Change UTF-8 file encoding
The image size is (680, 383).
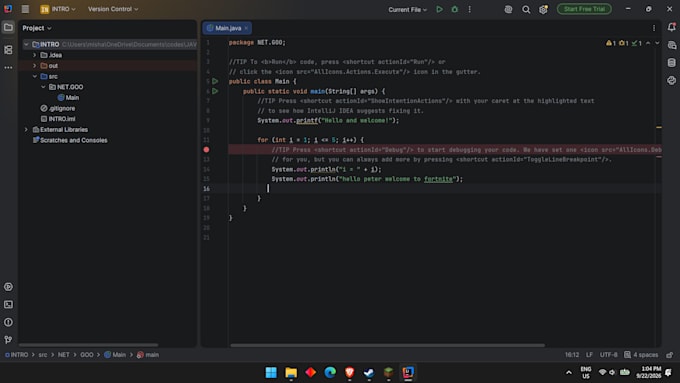tap(608, 355)
